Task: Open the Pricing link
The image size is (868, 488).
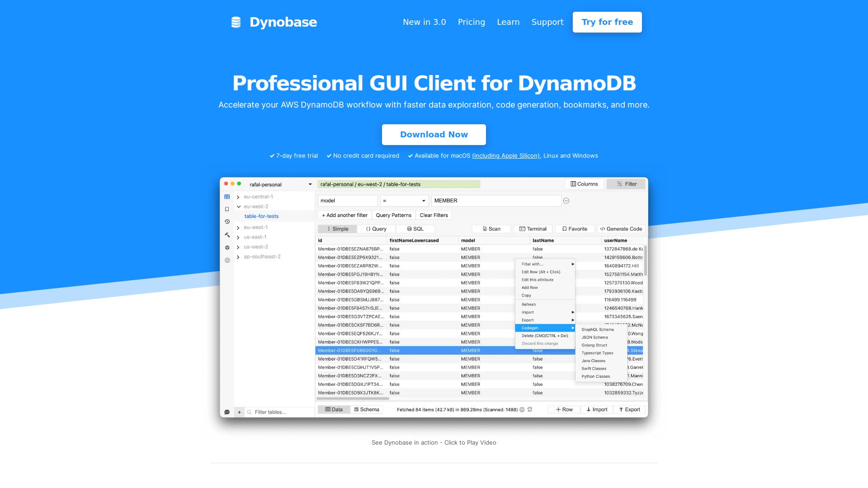Action: coord(472,22)
